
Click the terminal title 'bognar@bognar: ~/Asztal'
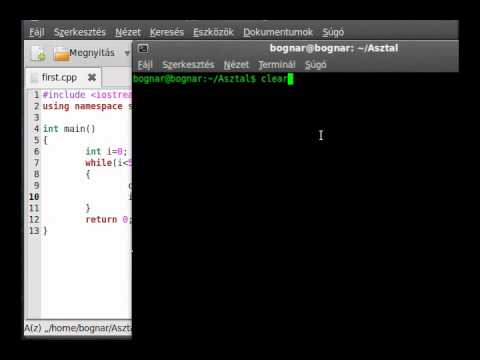coord(334,48)
